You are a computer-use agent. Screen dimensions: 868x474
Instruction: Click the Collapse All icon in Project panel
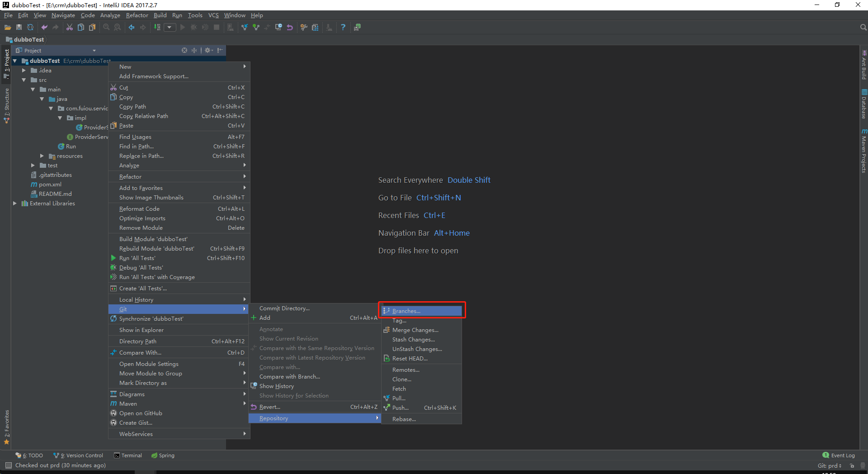(x=194, y=50)
